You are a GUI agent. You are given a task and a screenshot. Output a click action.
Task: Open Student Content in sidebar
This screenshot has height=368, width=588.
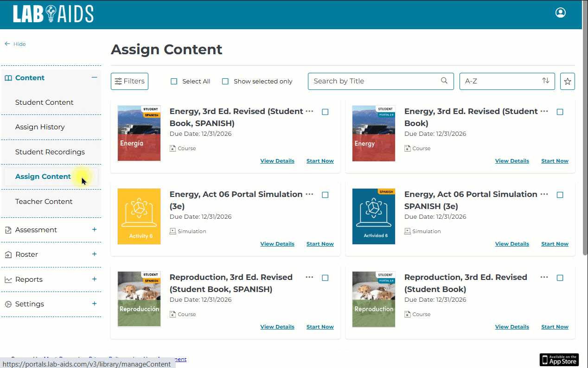coord(45,102)
